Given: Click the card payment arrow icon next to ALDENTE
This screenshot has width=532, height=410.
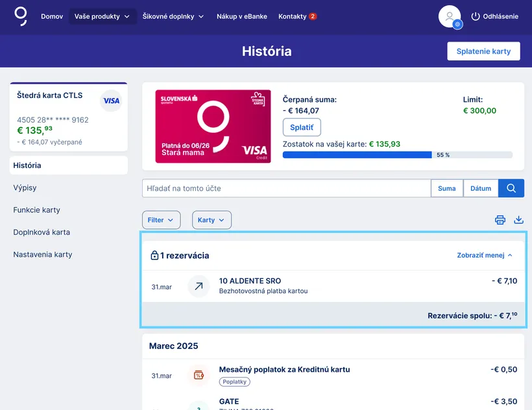Looking at the screenshot, I should [x=199, y=286].
